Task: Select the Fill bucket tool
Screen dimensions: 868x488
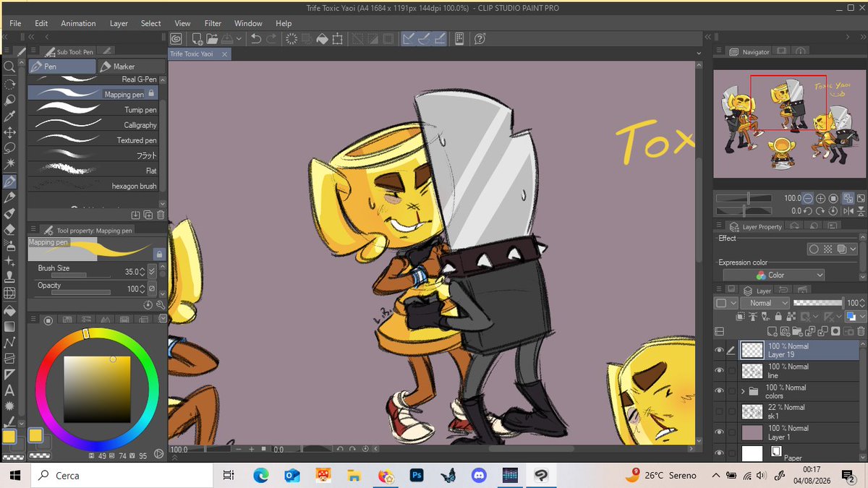Action: (9, 309)
